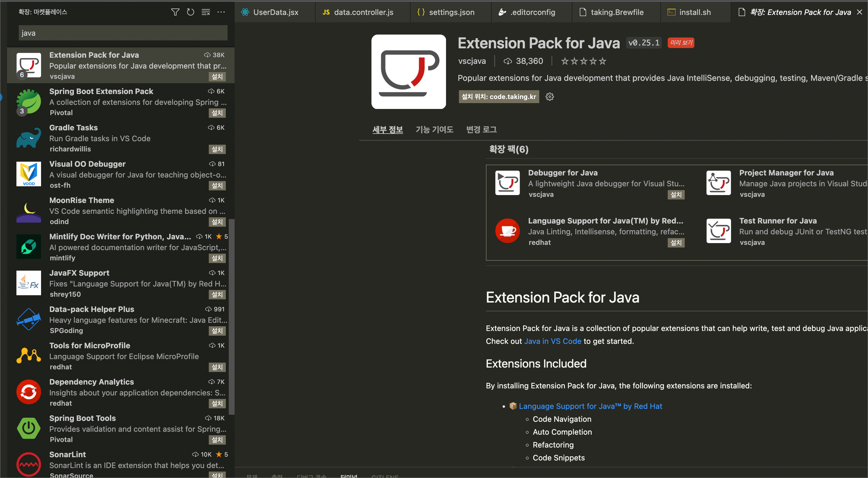The height and width of the screenshot is (478, 868).
Task: Open the filter extensions funnel icon
Action: [175, 12]
